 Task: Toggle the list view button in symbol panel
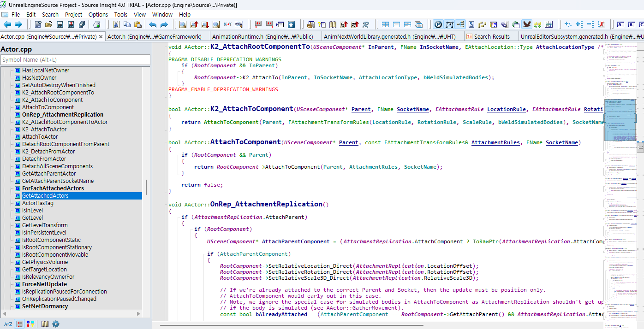coord(20,324)
